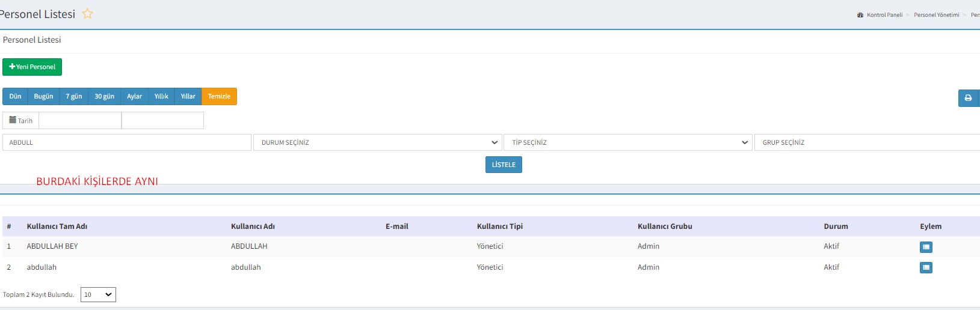The width and height of the screenshot is (980, 310).
Task: Click the search field containing ABDULL
Action: pyautogui.click(x=126, y=142)
